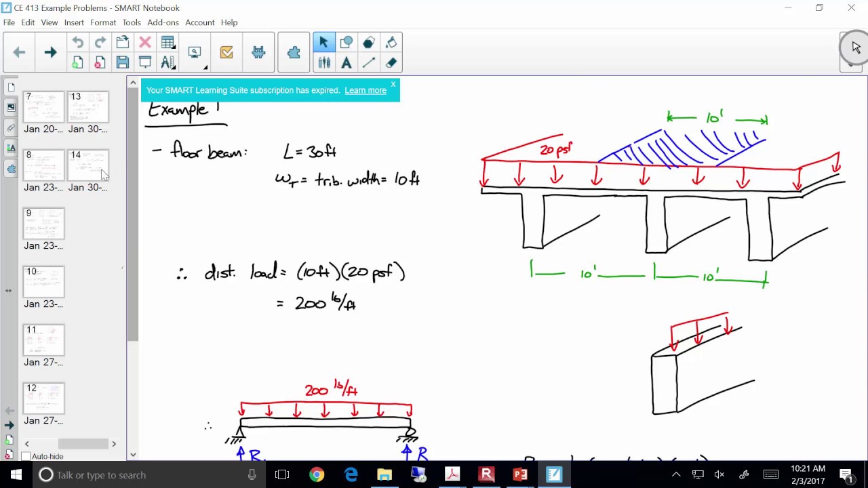Open the response assessment checkmark tool

(226, 52)
